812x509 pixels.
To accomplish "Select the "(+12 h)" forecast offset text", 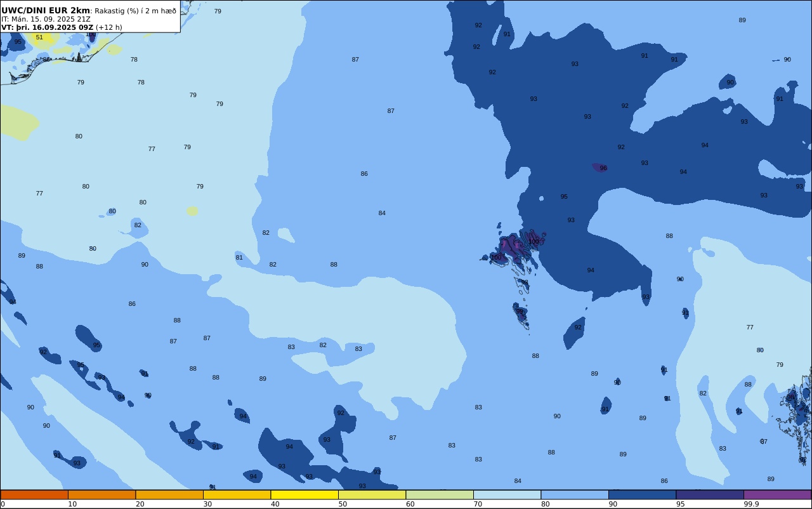I will point(109,27).
